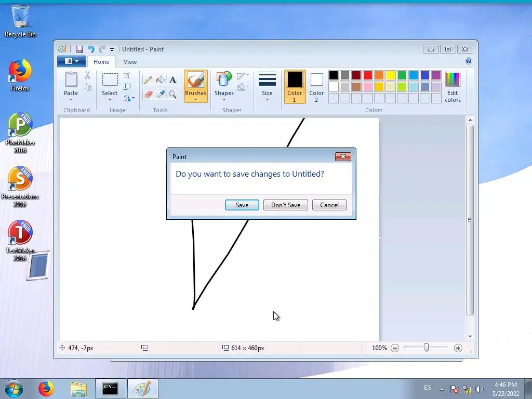Select the Recycle Bin desktop icon

(x=20, y=21)
